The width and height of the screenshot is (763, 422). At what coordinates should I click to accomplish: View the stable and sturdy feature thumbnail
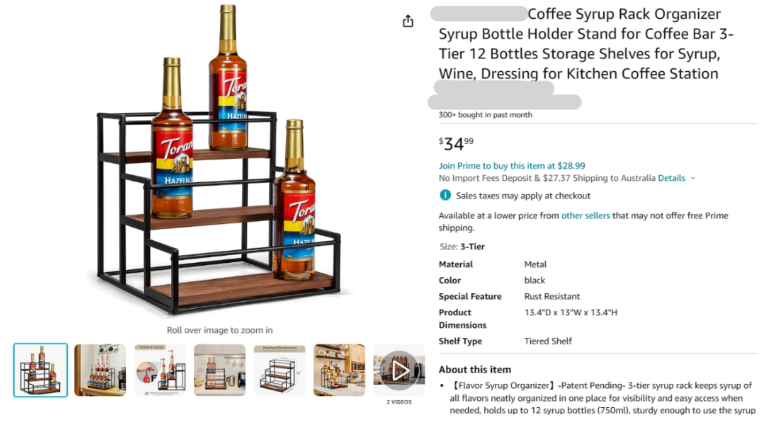pos(160,370)
